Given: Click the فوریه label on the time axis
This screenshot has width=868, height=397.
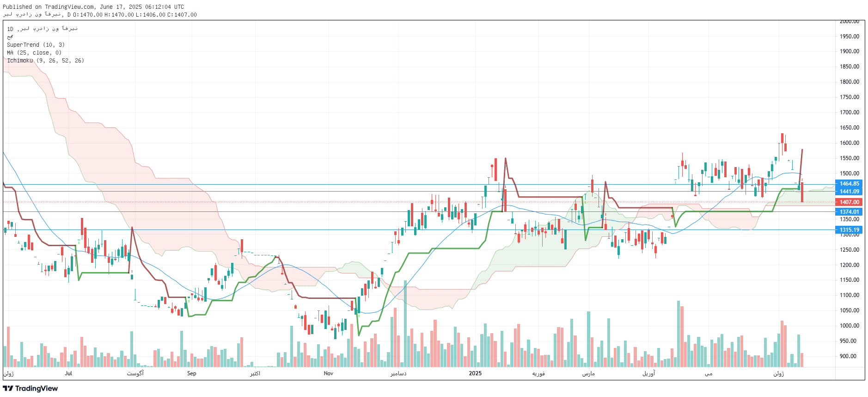Looking at the screenshot, I should click(538, 373).
